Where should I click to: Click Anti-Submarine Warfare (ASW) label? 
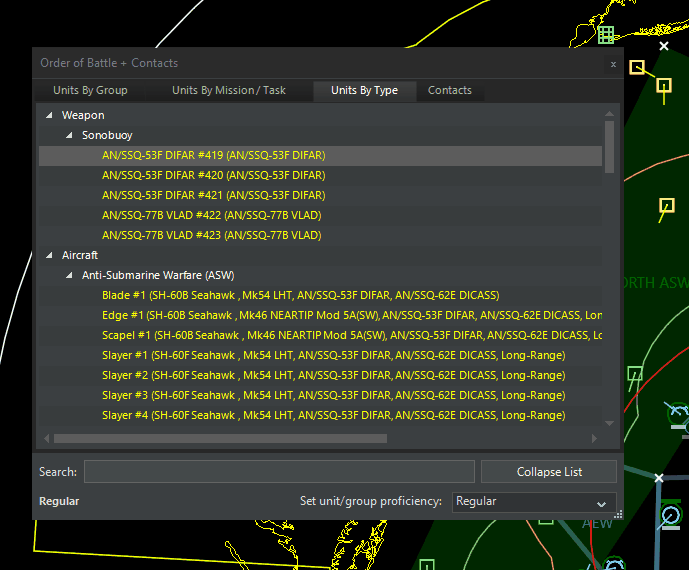pyautogui.click(x=158, y=276)
